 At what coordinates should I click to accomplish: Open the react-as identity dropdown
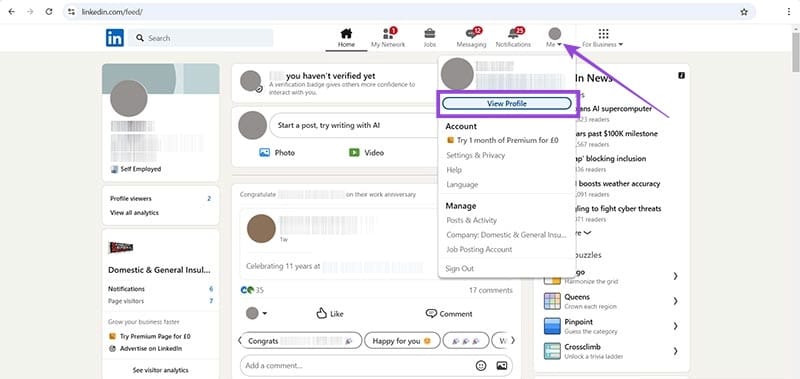(257, 313)
